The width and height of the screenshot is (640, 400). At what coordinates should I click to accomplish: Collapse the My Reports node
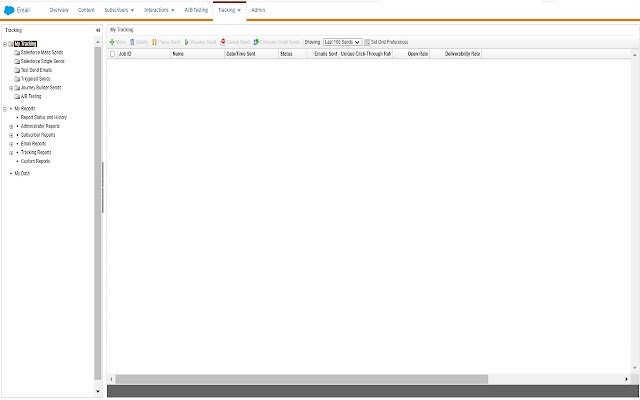5,109
